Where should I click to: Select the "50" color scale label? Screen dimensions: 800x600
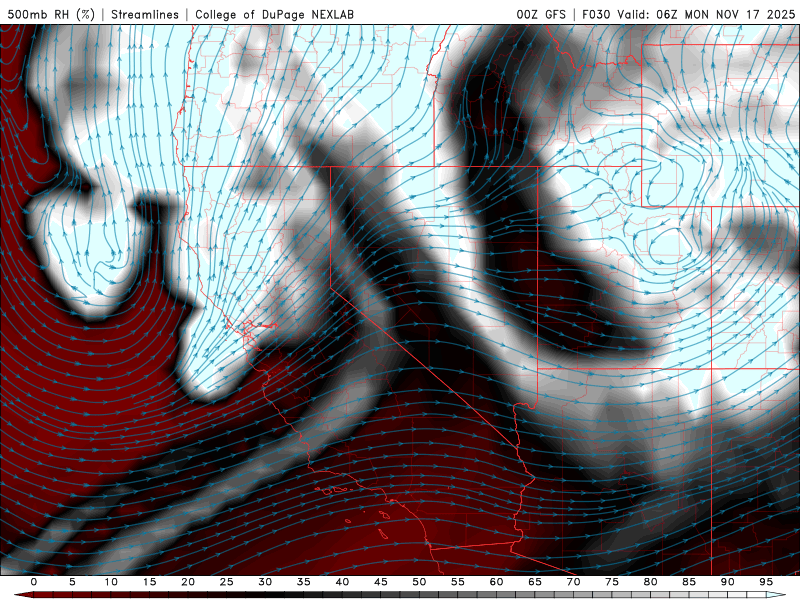tap(419, 582)
